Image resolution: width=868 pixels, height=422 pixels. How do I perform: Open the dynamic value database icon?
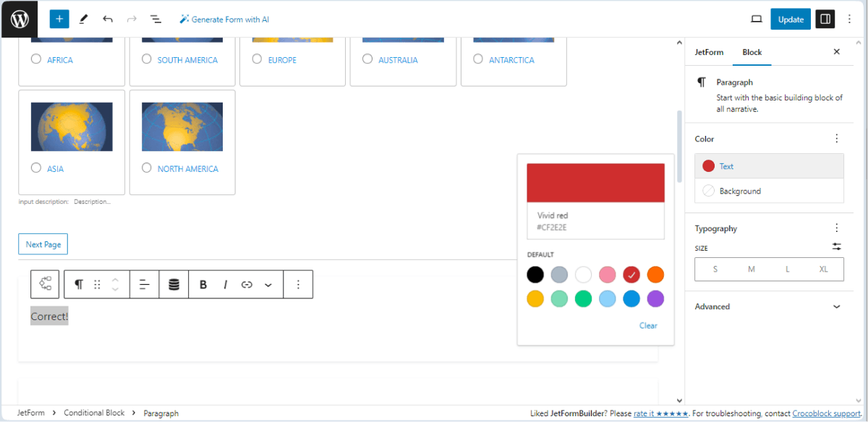174,285
